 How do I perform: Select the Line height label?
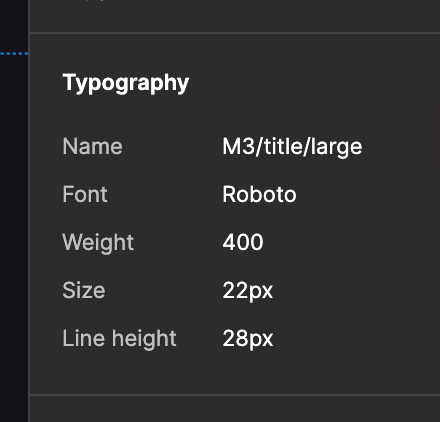click(x=119, y=339)
